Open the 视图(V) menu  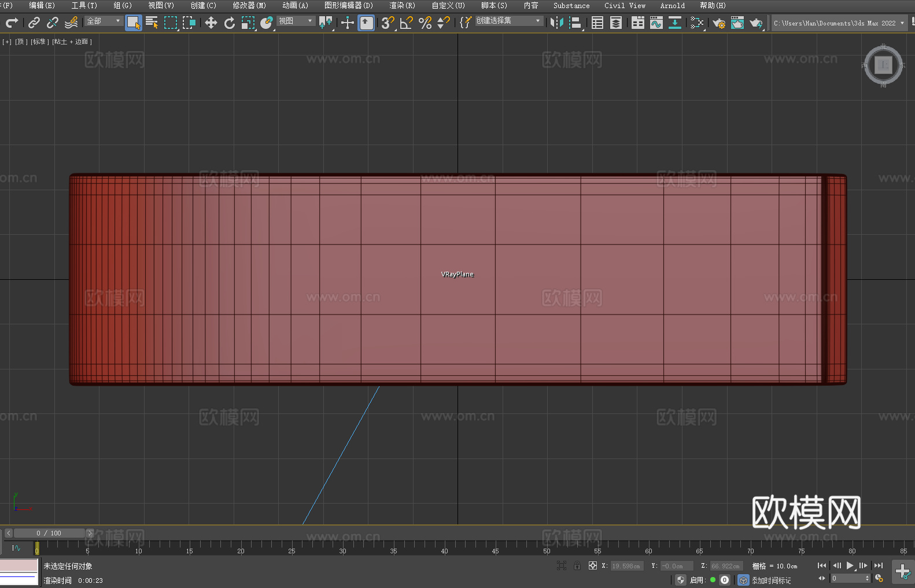[161, 5]
